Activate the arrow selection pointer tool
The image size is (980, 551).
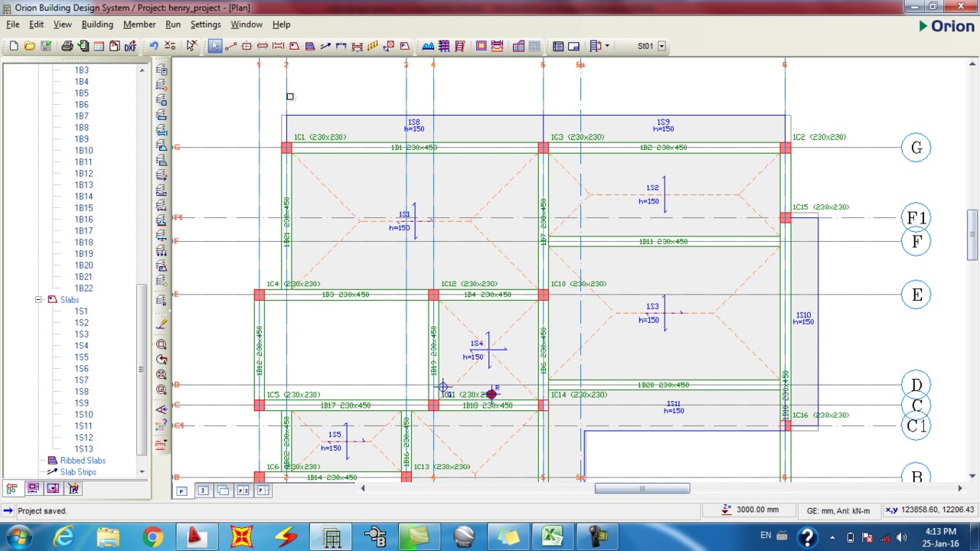[x=214, y=46]
